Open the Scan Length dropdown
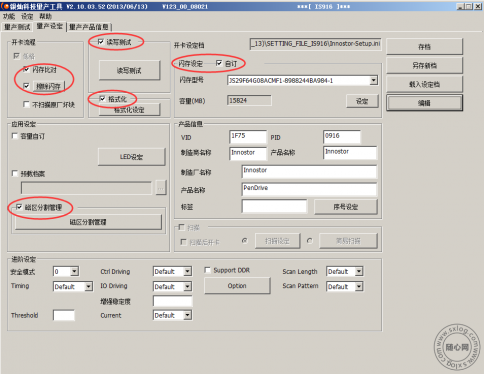This screenshot has height=374, width=484. tap(359, 271)
